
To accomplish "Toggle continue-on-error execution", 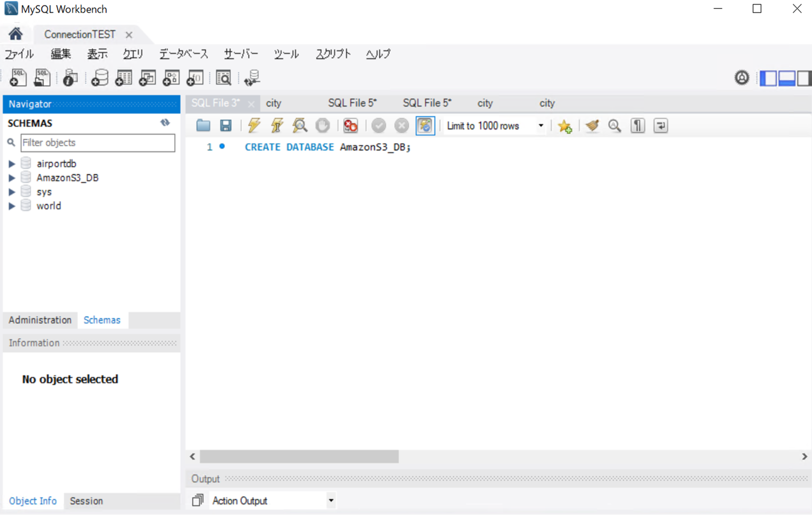I will (x=350, y=126).
